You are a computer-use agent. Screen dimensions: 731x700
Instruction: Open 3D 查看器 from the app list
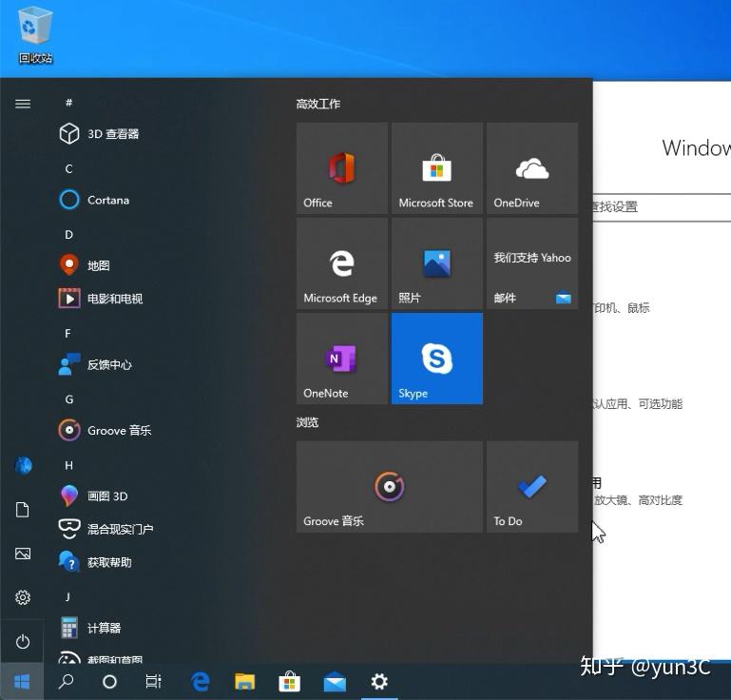[99, 134]
